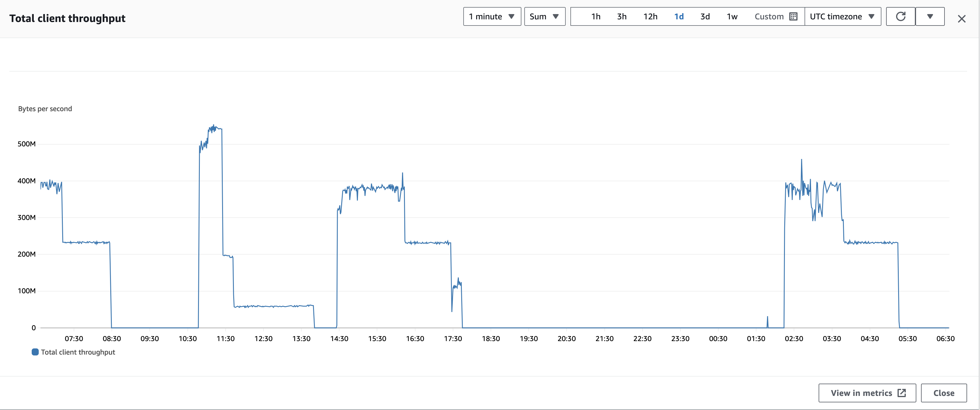Click the 12:30 x-axis label
The width and height of the screenshot is (980, 410).
[x=263, y=338]
